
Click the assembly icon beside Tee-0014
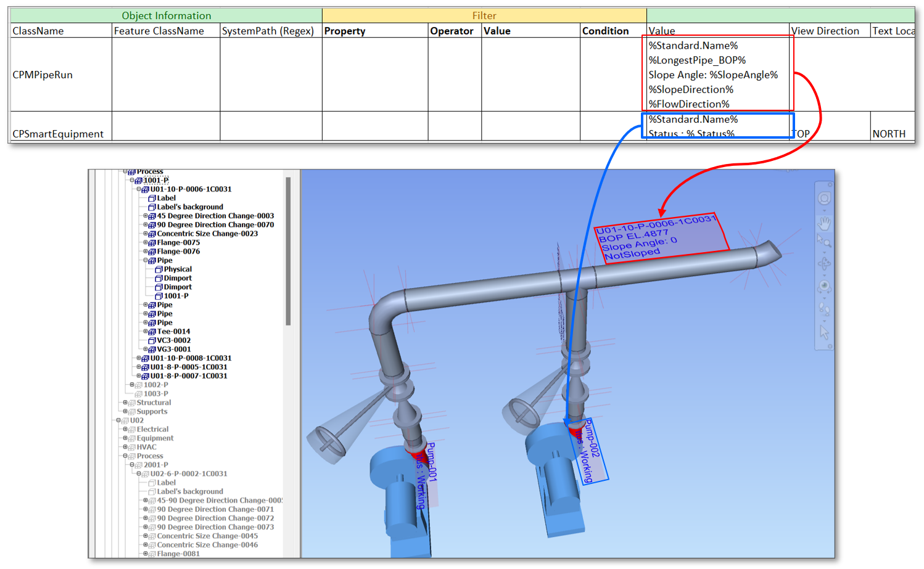(x=151, y=331)
